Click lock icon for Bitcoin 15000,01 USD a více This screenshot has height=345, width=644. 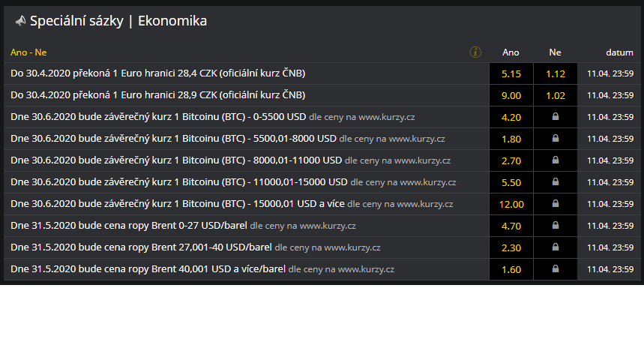[556, 204]
